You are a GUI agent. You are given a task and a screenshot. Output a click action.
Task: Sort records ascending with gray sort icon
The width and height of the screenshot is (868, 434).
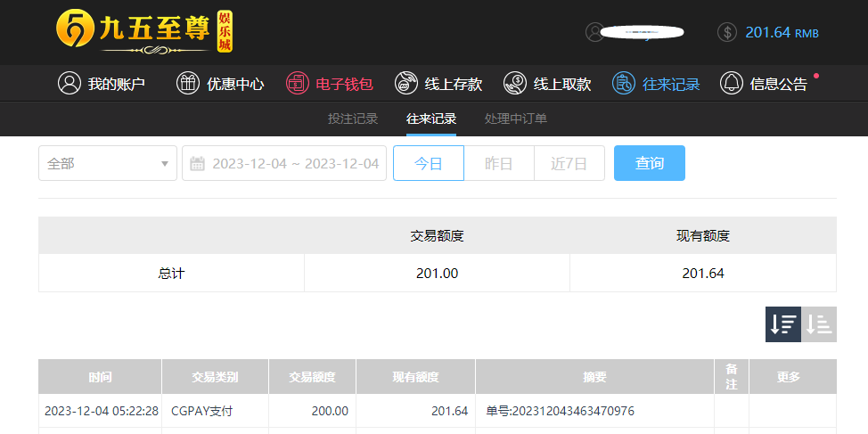pos(819,324)
